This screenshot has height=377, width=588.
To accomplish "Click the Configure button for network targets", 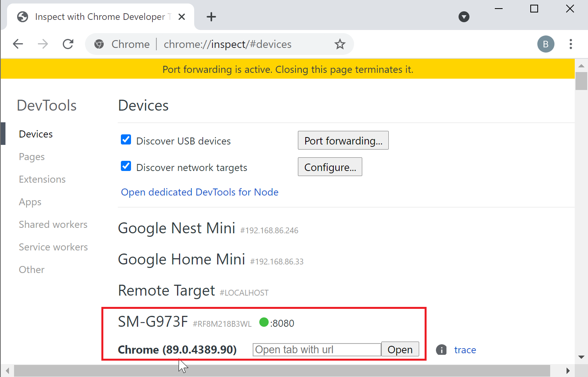I will click(330, 167).
